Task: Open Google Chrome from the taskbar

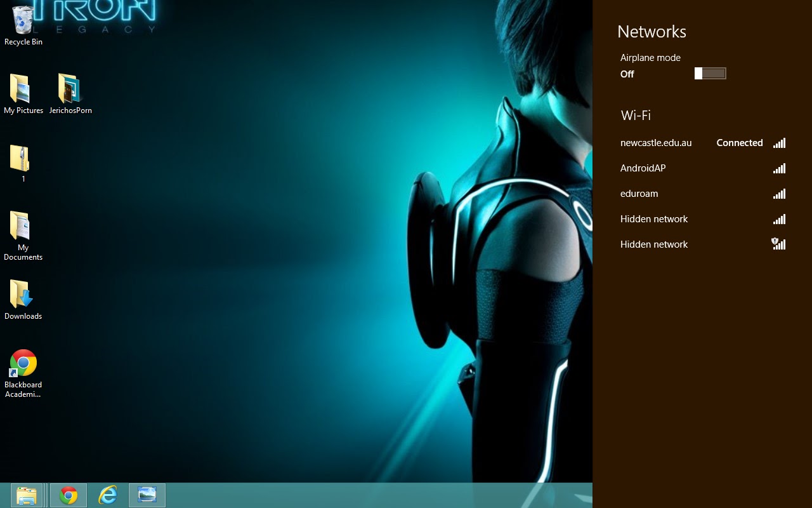Action: coord(69,495)
